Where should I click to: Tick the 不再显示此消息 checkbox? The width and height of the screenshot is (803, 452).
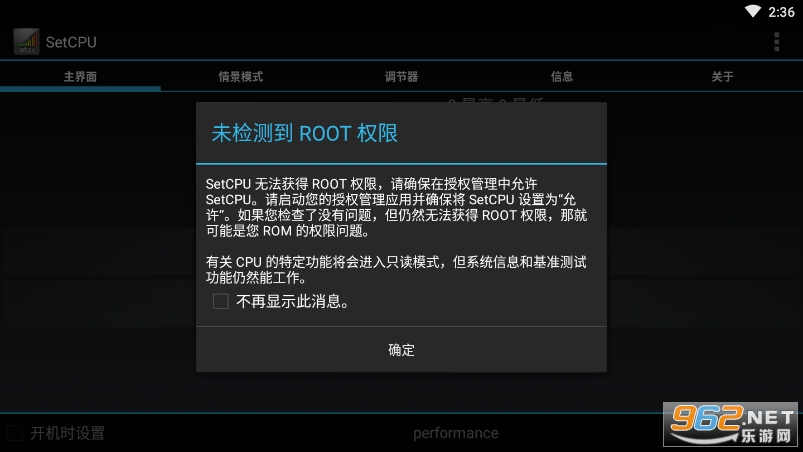pyautogui.click(x=221, y=301)
